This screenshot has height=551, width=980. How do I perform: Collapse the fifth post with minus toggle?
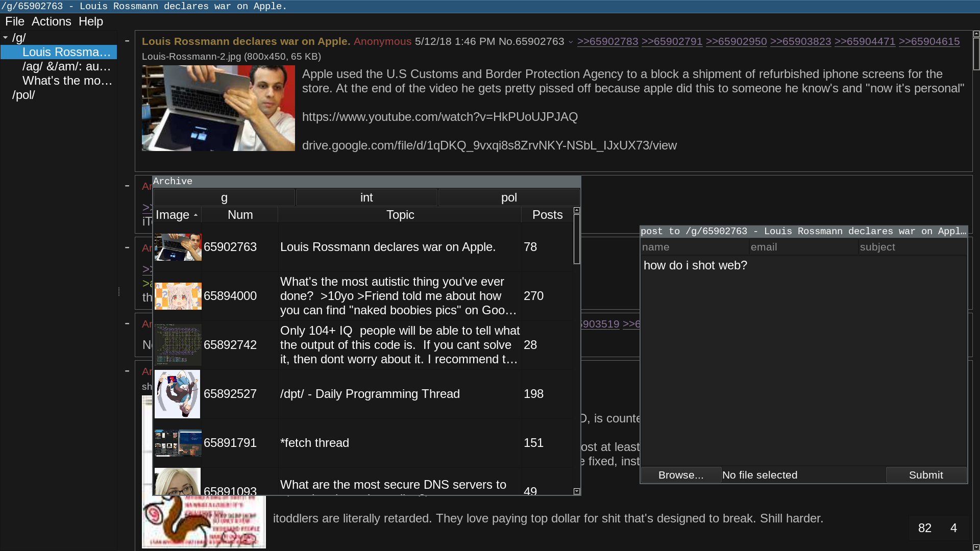[127, 371]
